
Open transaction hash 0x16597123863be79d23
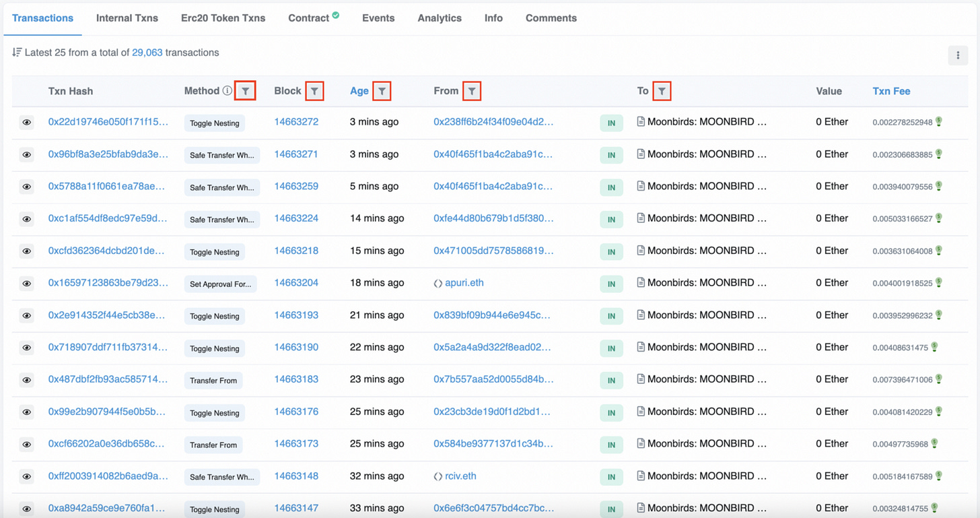(108, 283)
